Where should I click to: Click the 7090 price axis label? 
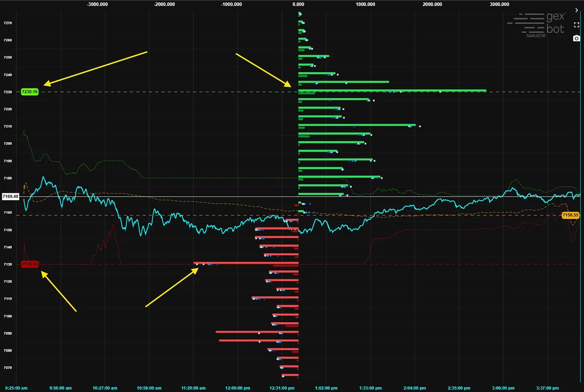[8, 333]
